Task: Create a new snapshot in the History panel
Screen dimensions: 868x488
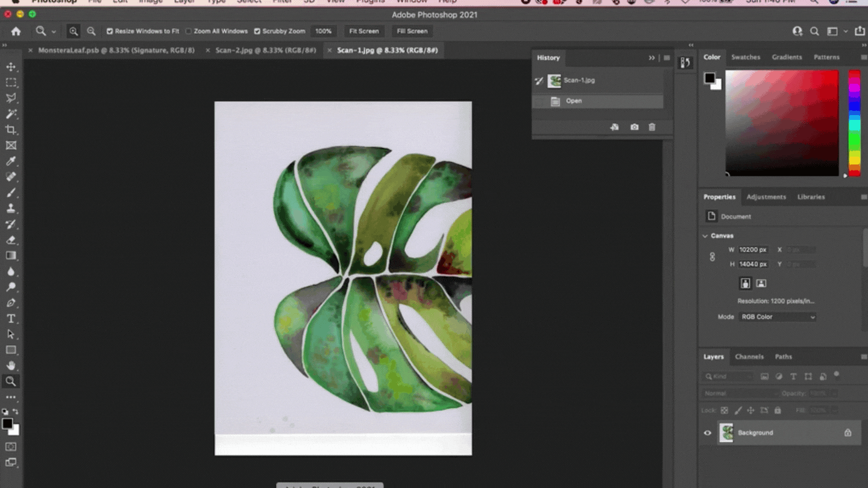Action: pos(634,127)
